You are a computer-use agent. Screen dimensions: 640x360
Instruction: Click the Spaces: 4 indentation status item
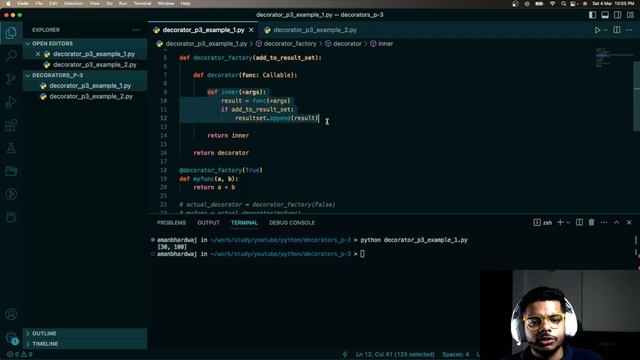[x=456, y=355]
